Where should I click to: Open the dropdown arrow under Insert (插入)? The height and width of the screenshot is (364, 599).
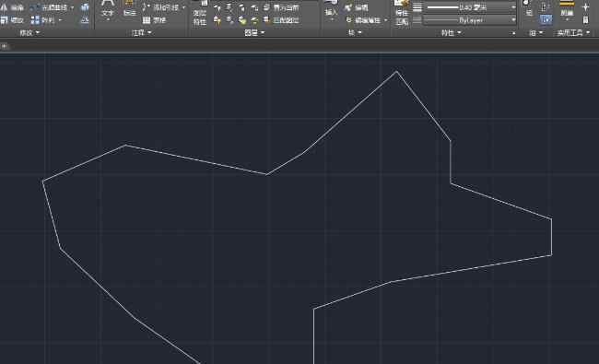coord(331,19)
